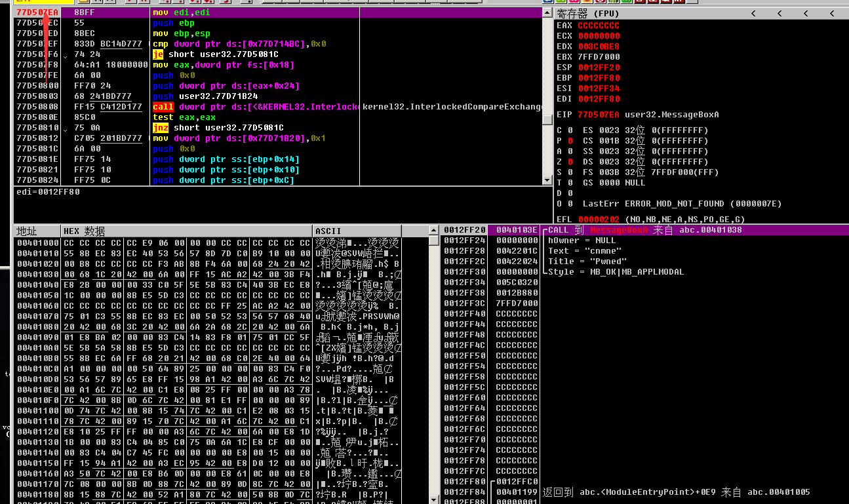Click the disassembly pane scrollbar thumb
This screenshot has width=849, height=504.
point(548,119)
